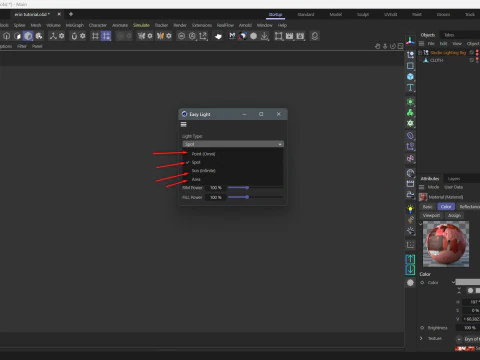The image size is (480, 360).
Task: Collapse the material preview chevron
Action: 421,224
